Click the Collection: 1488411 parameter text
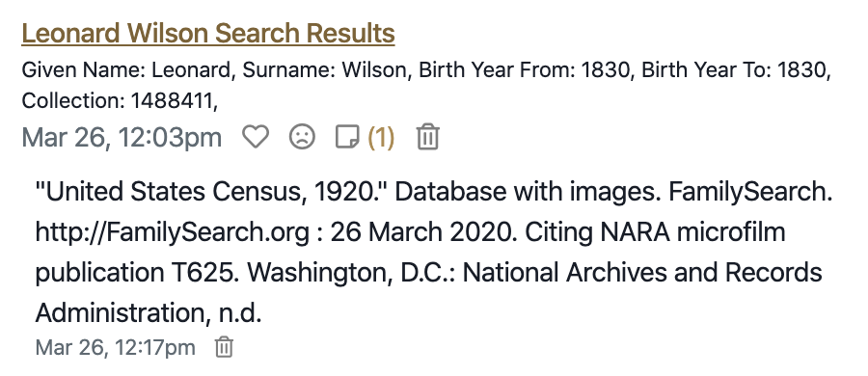The width and height of the screenshot is (868, 376). (x=120, y=101)
